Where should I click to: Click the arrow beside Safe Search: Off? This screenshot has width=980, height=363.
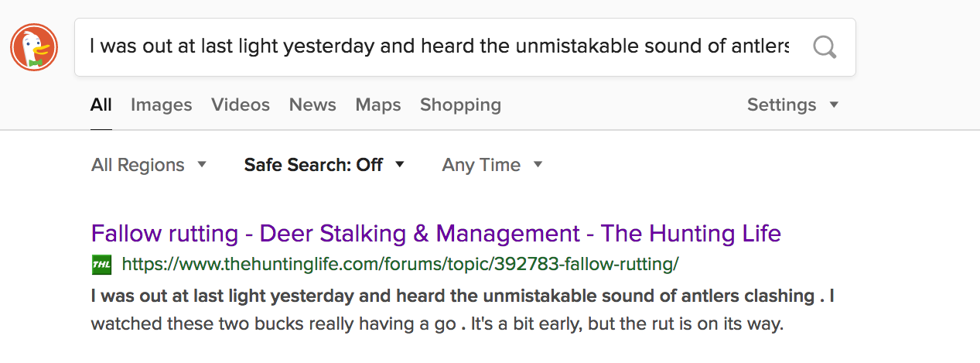[x=400, y=165]
